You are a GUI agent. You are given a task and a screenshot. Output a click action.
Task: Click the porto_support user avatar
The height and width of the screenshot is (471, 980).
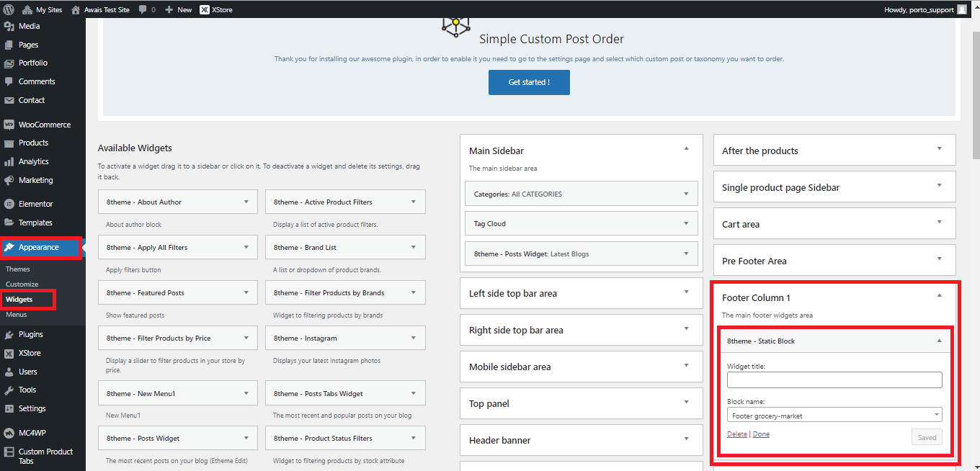point(961,9)
